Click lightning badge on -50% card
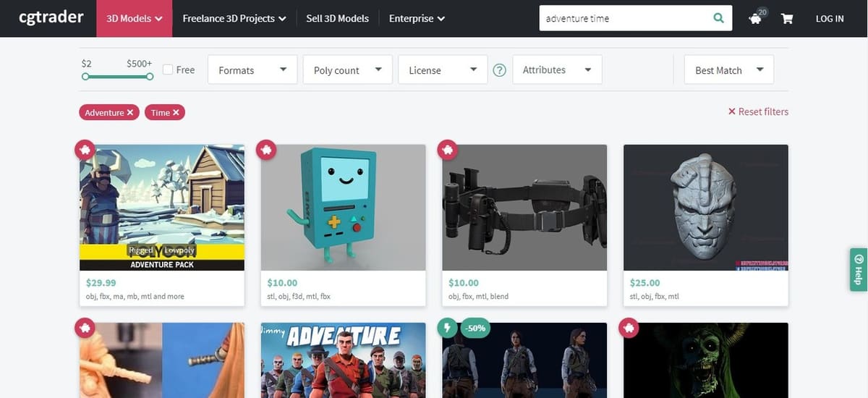868x398 pixels. click(x=448, y=328)
